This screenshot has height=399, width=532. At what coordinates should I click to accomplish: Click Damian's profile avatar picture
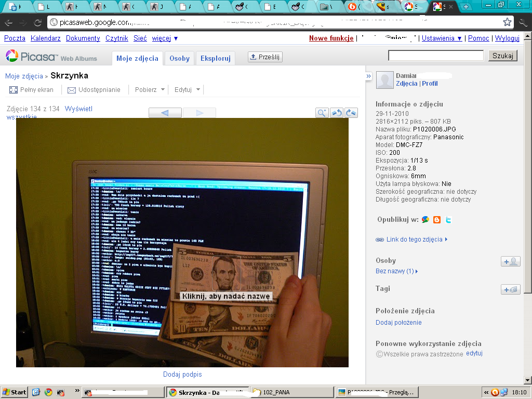[x=385, y=80]
